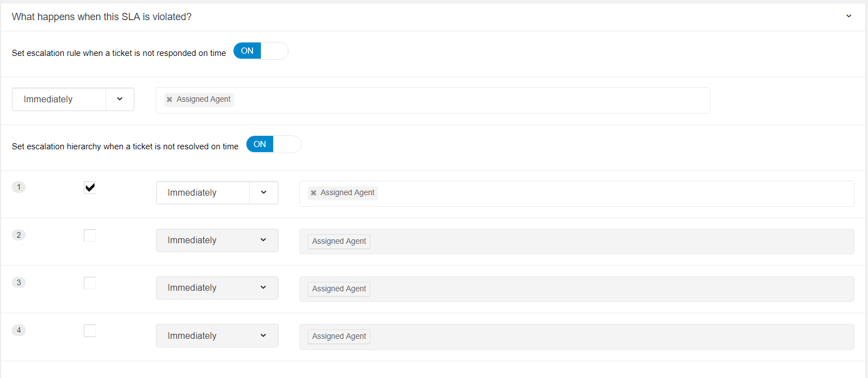Uncheck the level 1 escalation checkbox
This screenshot has width=868, height=378.
[x=90, y=187]
